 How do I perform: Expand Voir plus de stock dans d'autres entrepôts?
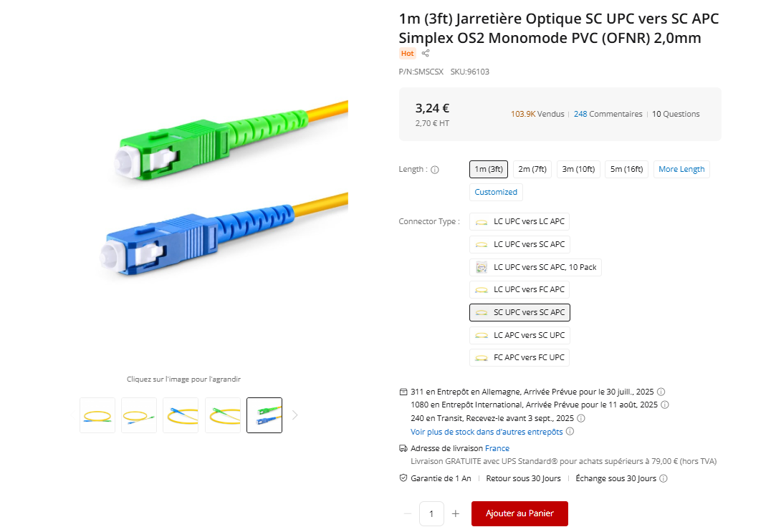point(481,431)
